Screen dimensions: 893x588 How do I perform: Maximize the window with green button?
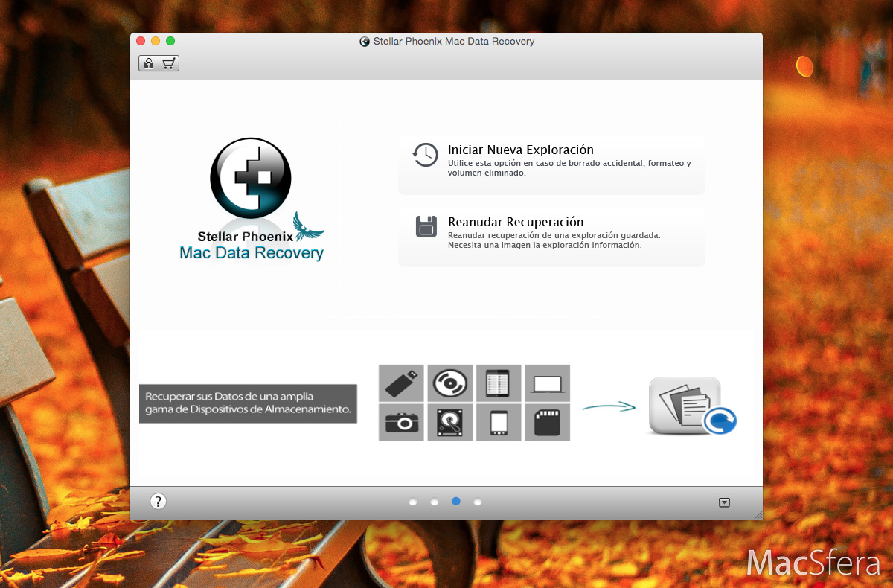170,41
